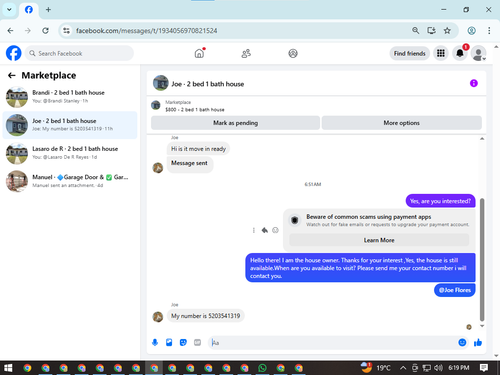Click the More options button
This screenshot has height=375, width=500.
(x=401, y=123)
